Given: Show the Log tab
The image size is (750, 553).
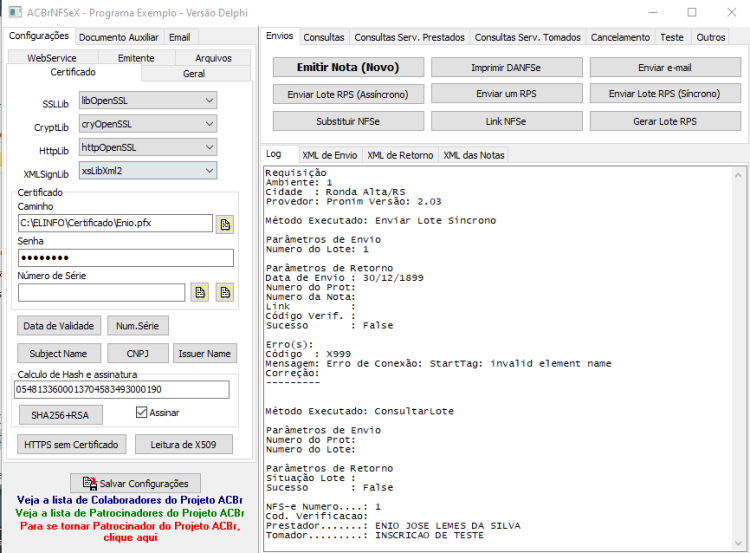Looking at the screenshot, I should pyautogui.click(x=274, y=154).
